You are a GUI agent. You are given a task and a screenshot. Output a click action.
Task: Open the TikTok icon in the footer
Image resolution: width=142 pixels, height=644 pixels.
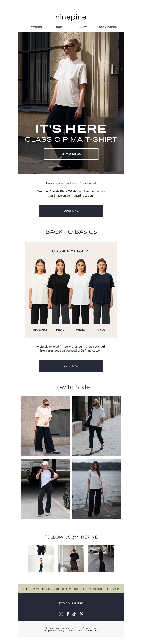(74, 614)
